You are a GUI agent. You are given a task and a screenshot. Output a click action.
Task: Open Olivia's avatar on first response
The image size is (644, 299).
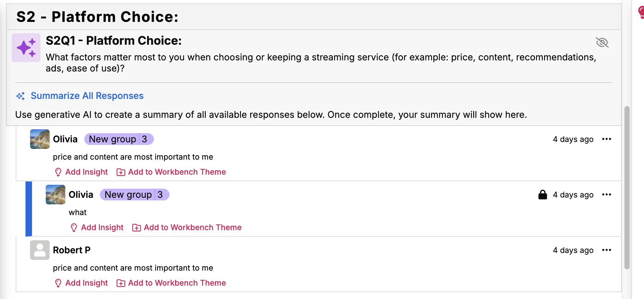(x=40, y=139)
